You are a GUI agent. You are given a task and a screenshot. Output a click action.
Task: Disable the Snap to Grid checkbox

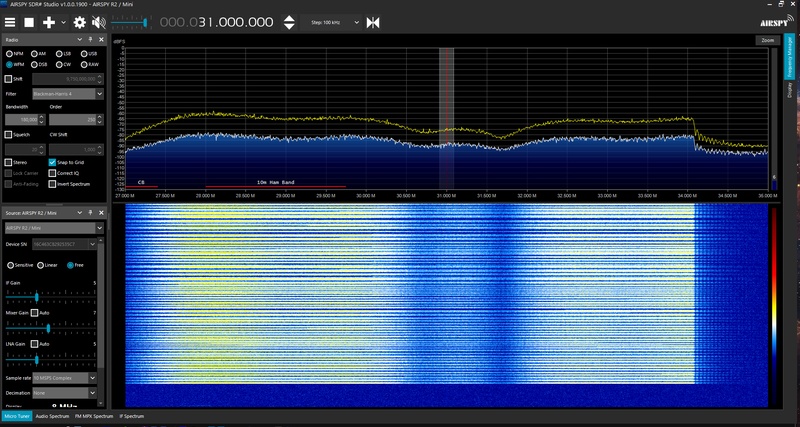53,162
